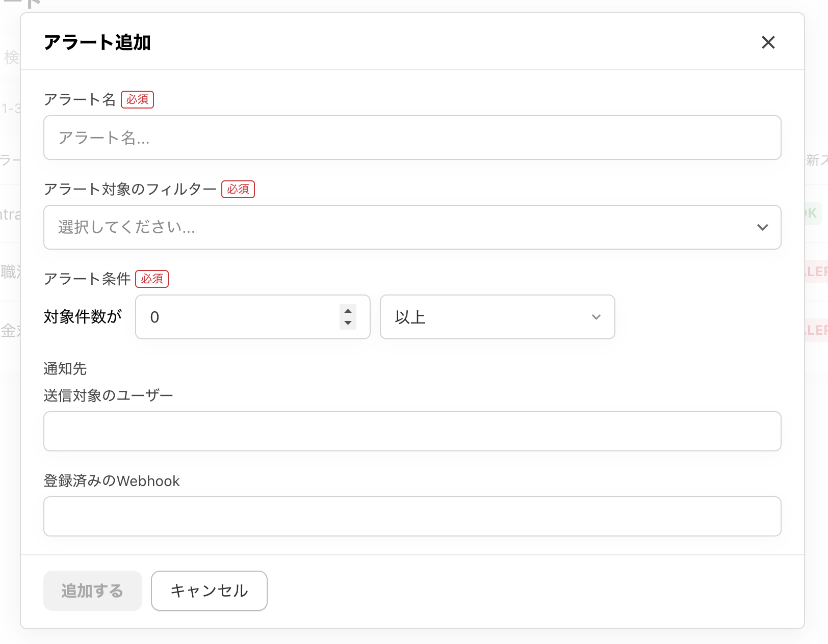The width and height of the screenshot is (828, 644).
Task: Click the 必須 badge next to アラート名
Action: click(x=137, y=99)
